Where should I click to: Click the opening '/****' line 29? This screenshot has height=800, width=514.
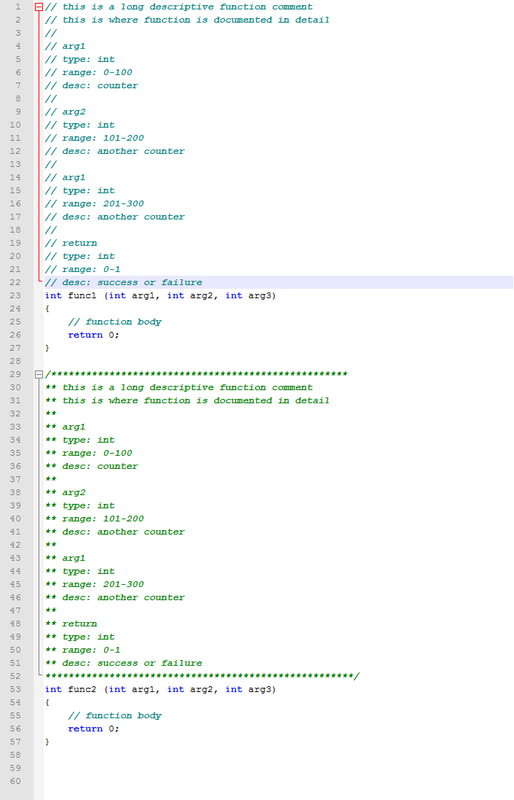coord(197,374)
